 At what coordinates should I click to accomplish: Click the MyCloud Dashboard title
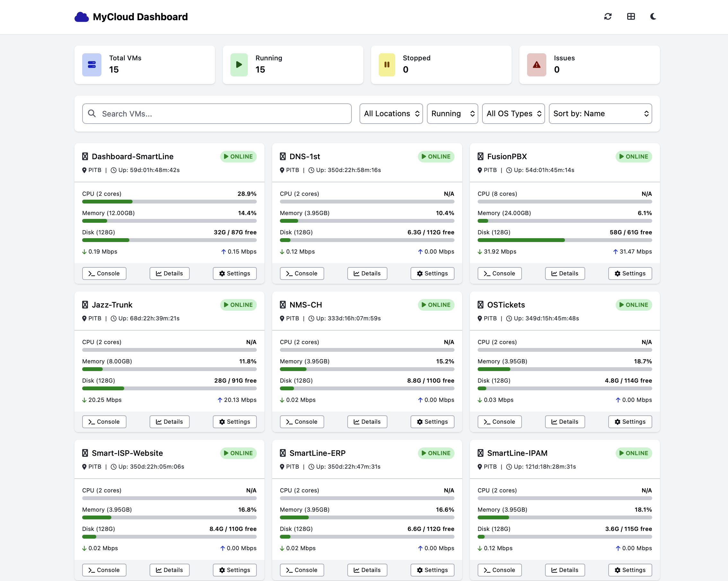tap(140, 17)
